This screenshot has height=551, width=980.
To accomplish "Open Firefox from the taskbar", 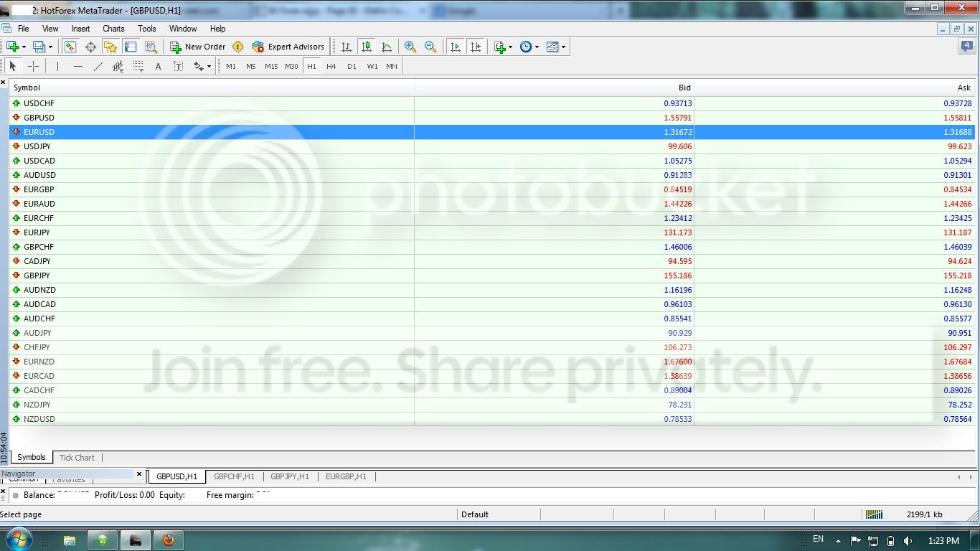I will point(168,540).
